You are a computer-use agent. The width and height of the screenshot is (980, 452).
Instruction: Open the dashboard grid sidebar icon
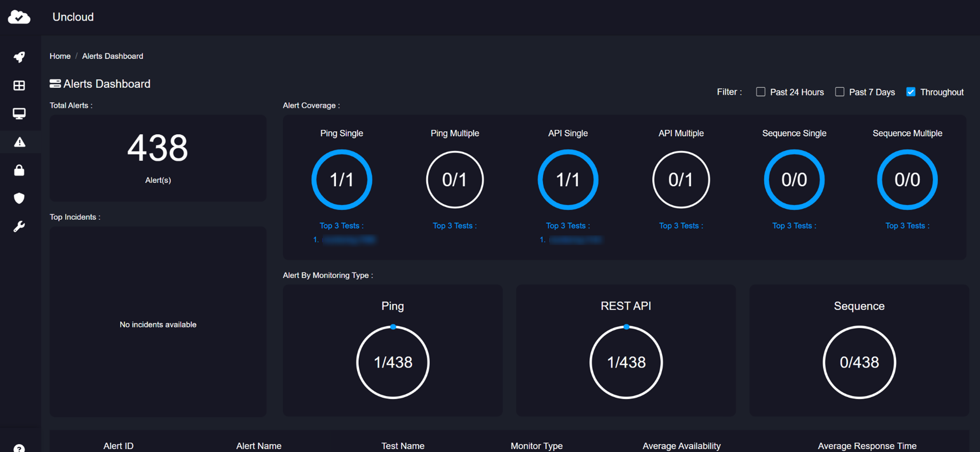[19, 85]
